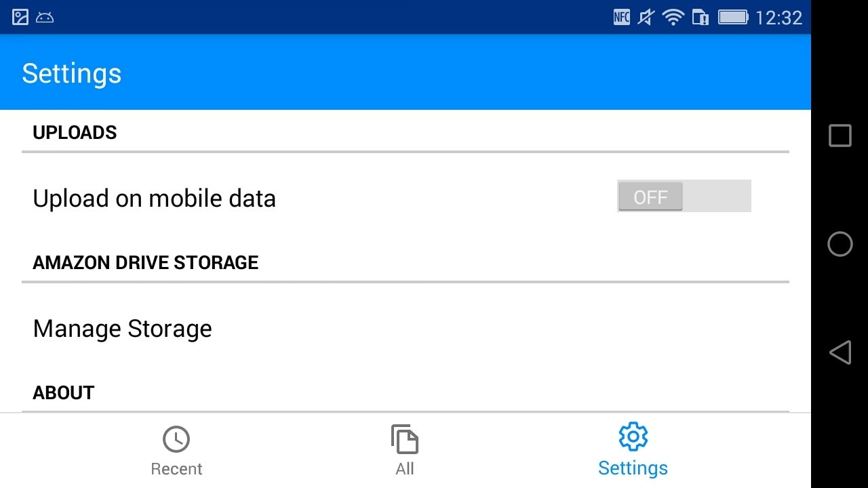868x488 pixels.
Task: Tap the NFC status icon
Action: [x=622, y=17]
